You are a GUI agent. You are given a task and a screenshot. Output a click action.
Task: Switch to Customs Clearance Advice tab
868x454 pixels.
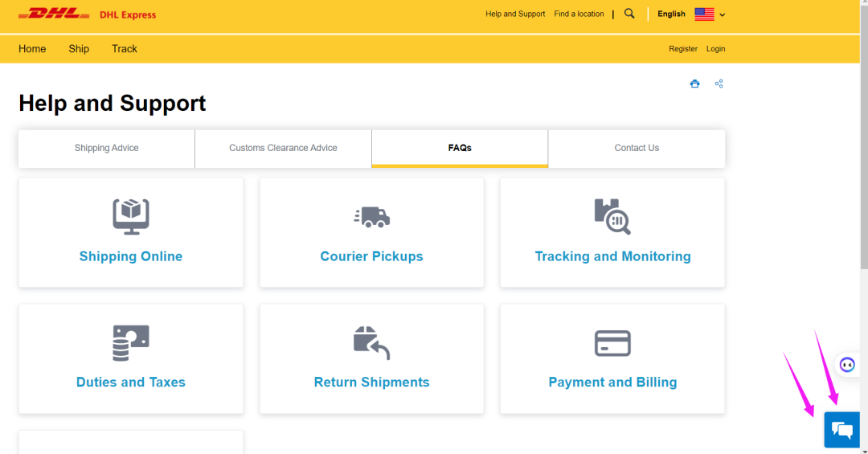[x=283, y=149]
